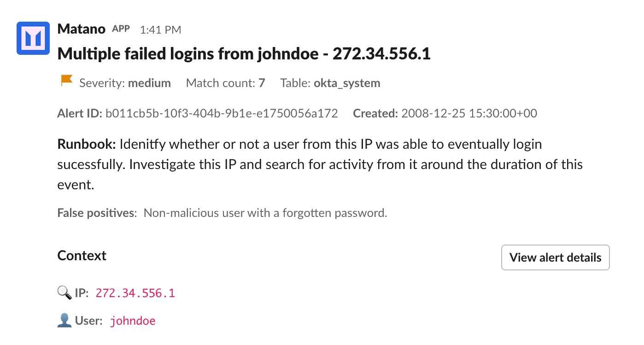Click the Runbook description paragraph

320,164
